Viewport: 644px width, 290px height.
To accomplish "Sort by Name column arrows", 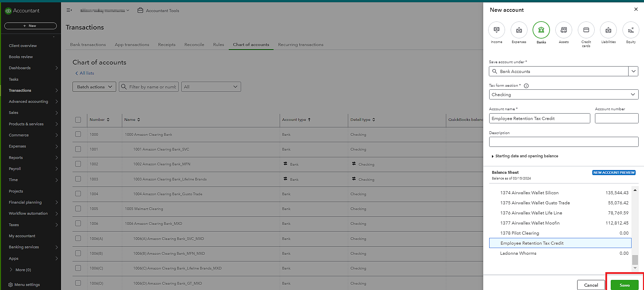I will [139, 120].
